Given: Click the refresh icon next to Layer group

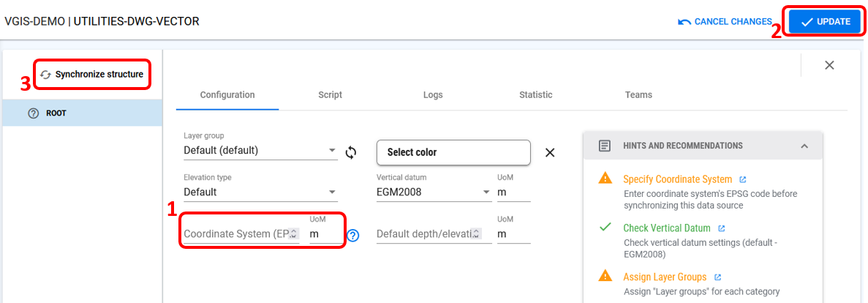Looking at the screenshot, I should [x=351, y=152].
